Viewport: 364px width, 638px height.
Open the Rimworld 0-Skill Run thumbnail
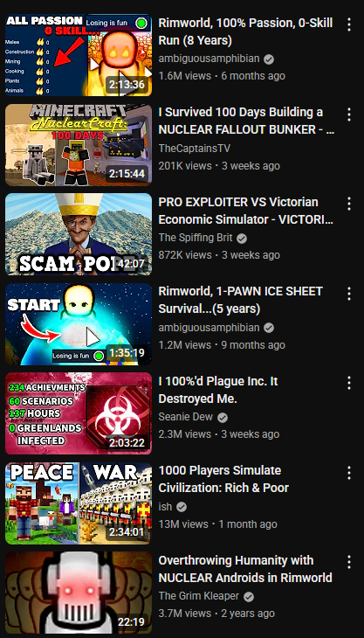(79, 55)
